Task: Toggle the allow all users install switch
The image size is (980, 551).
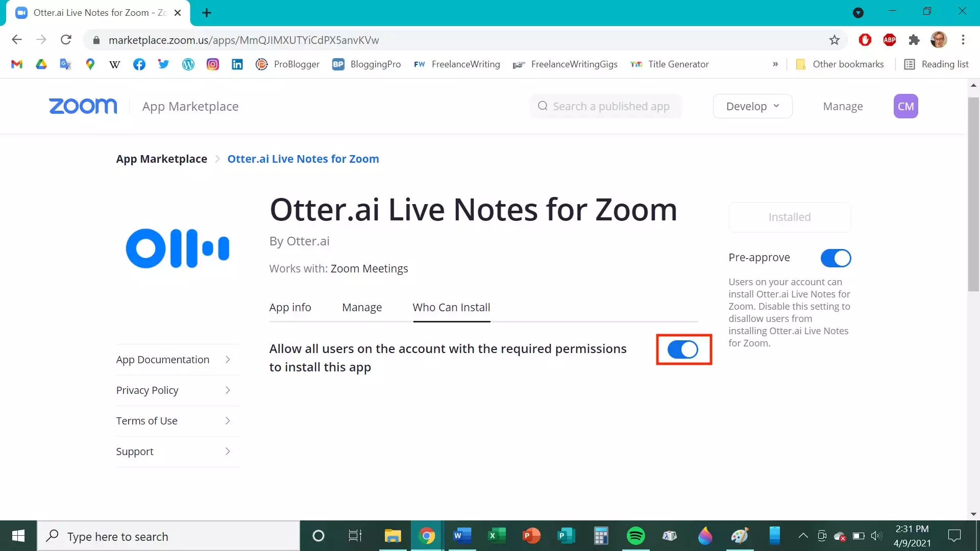Action: 683,349
